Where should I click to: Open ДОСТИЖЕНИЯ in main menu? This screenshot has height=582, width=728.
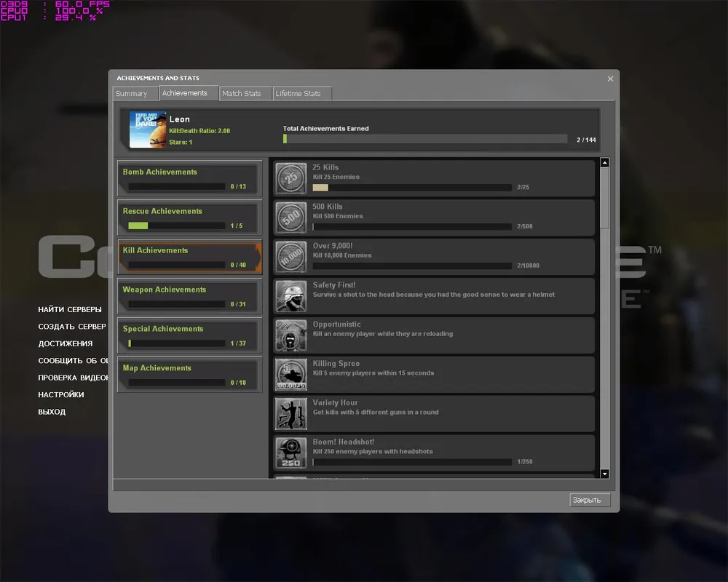click(x=66, y=343)
